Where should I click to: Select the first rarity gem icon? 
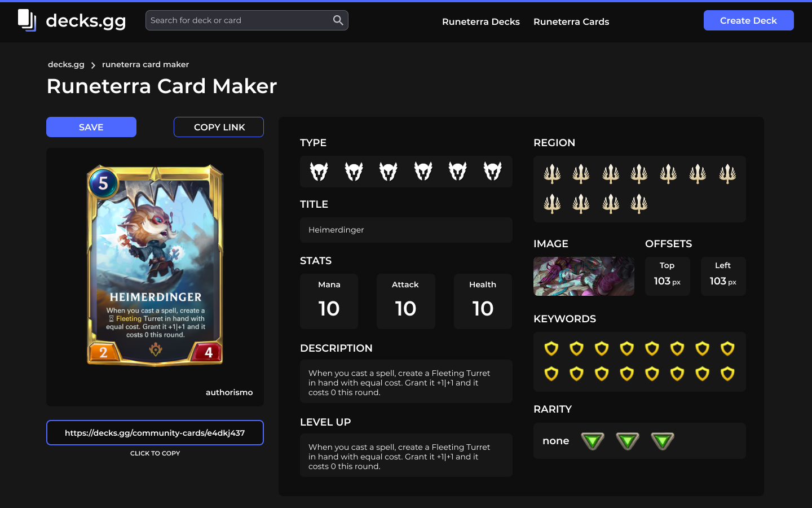[593, 441]
